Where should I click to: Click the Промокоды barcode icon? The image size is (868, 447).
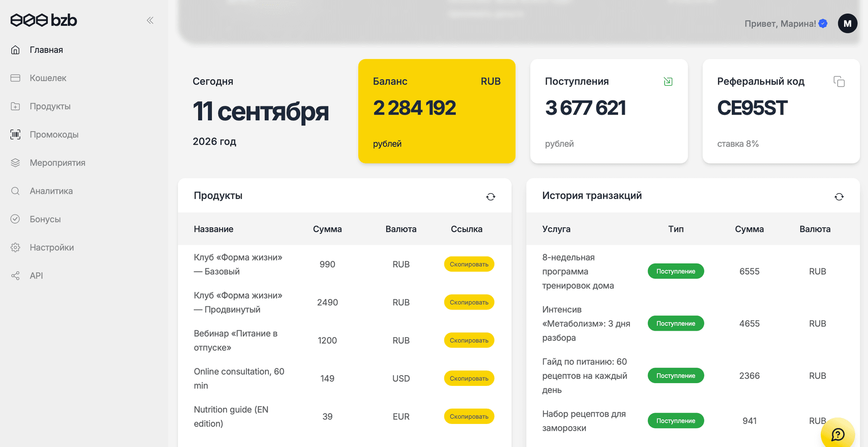(x=15, y=134)
